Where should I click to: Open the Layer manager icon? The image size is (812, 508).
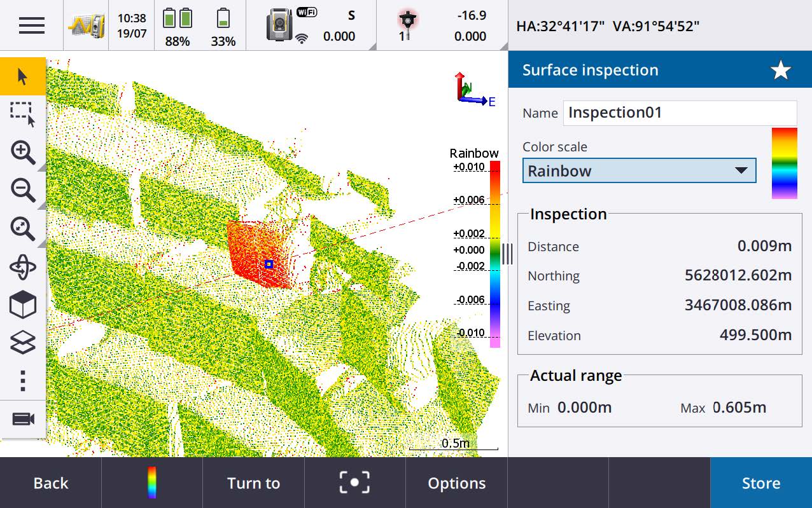(x=23, y=343)
